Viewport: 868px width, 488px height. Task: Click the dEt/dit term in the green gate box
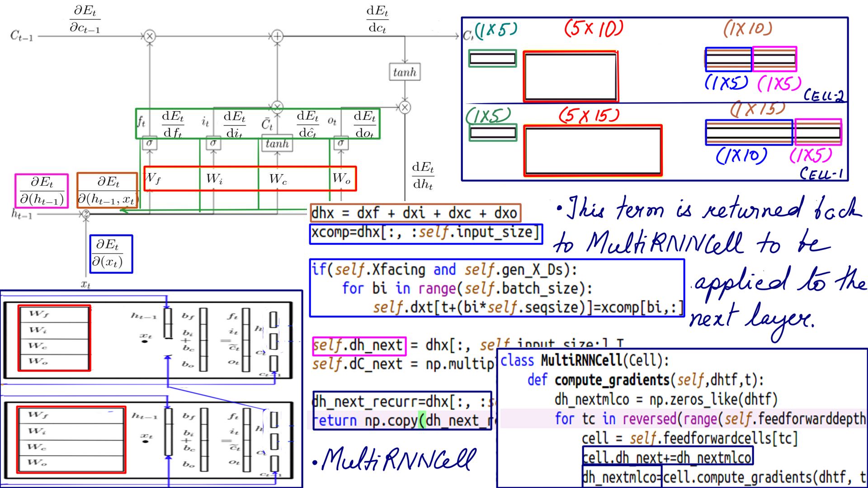point(234,124)
